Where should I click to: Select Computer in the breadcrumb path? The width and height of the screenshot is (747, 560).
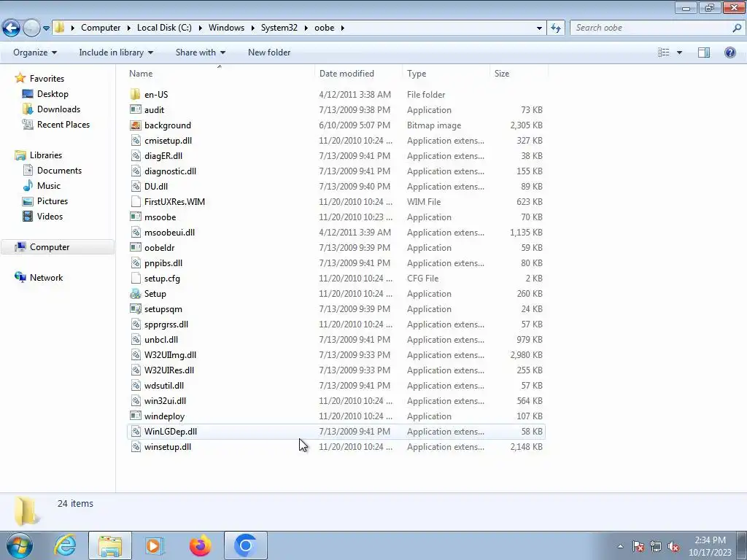tap(101, 28)
